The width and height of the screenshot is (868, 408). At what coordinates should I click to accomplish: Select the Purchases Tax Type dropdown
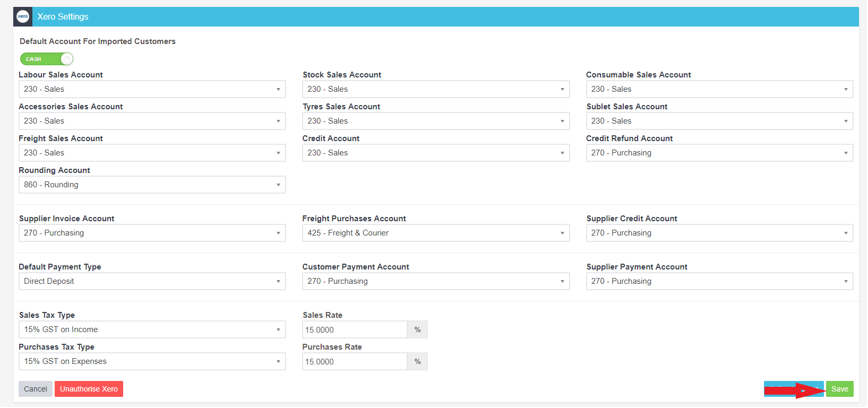(x=152, y=361)
